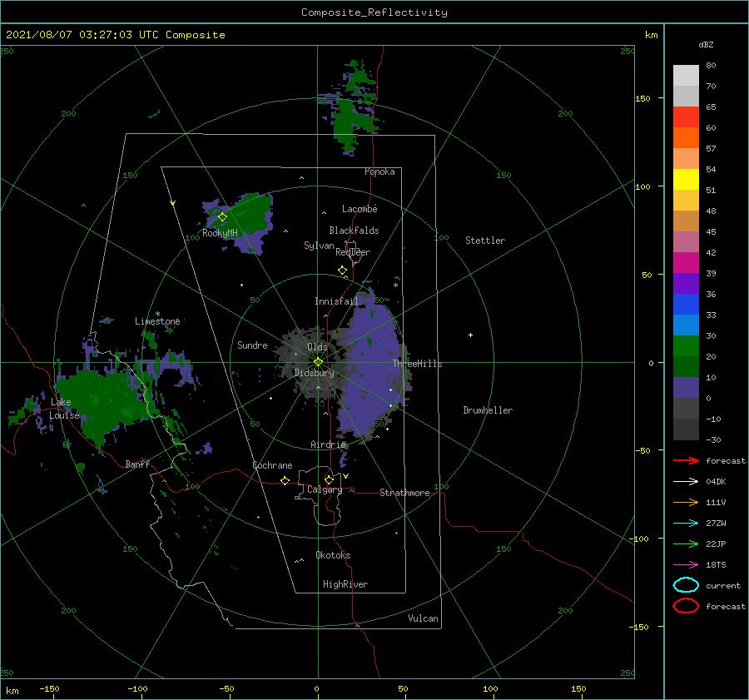Click the Didsbury city label
749x700 pixels.
pos(315,373)
